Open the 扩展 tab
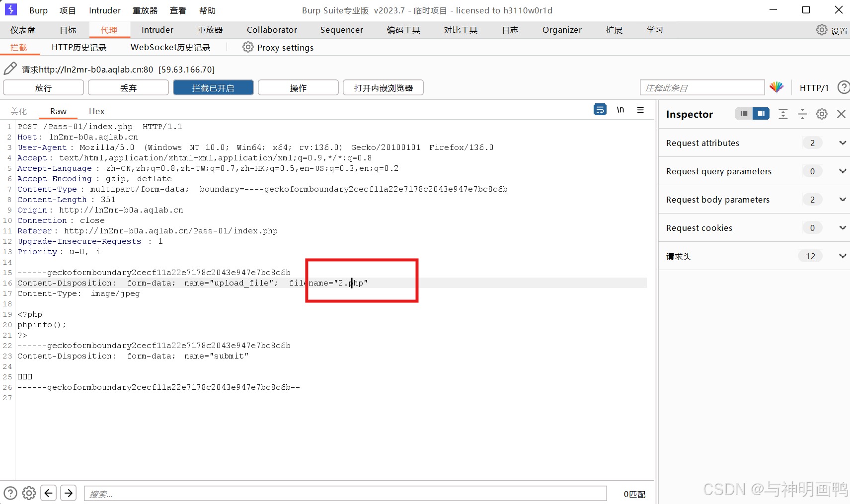The height and width of the screenshot is (504, 850). [x=614, y=30]
